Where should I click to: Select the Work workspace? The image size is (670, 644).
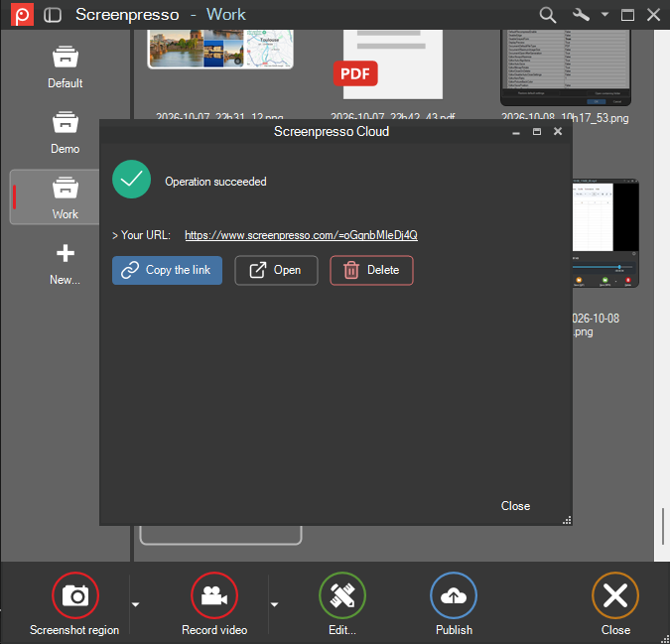click(x=56, y=197)
